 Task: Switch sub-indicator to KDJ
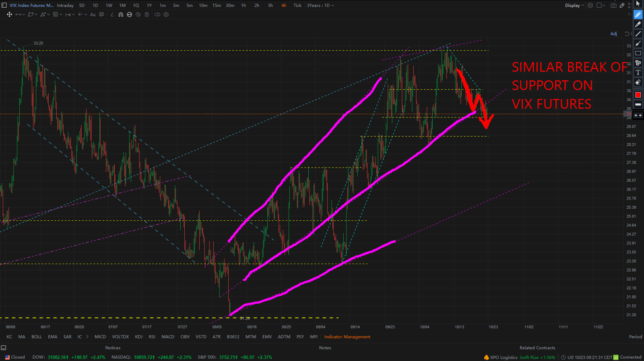click(x=139, y=337)
